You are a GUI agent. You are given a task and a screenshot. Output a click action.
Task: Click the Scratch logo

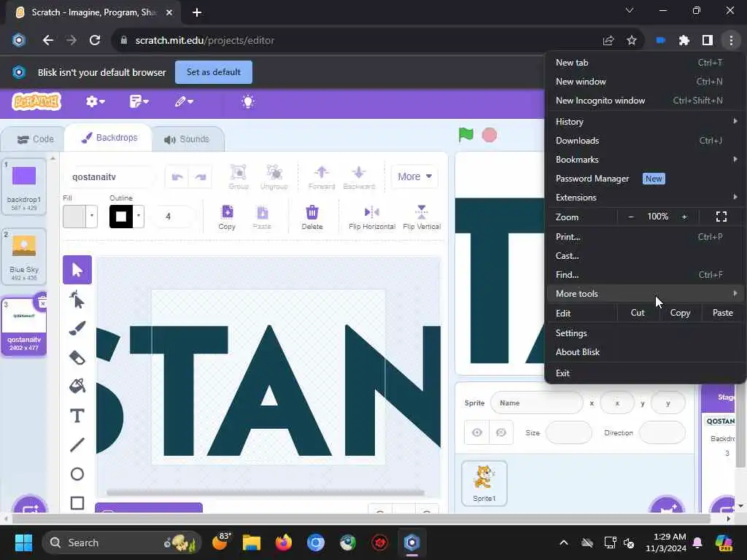tap(36, 101)
